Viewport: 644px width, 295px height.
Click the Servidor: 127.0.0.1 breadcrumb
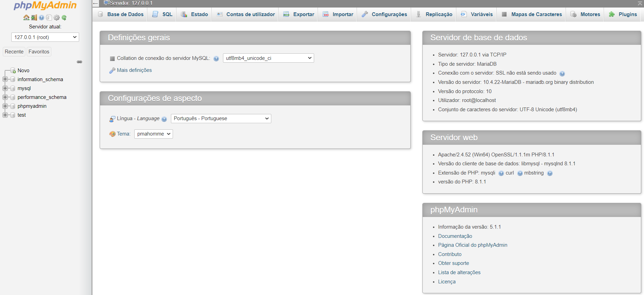pos(131,3)
